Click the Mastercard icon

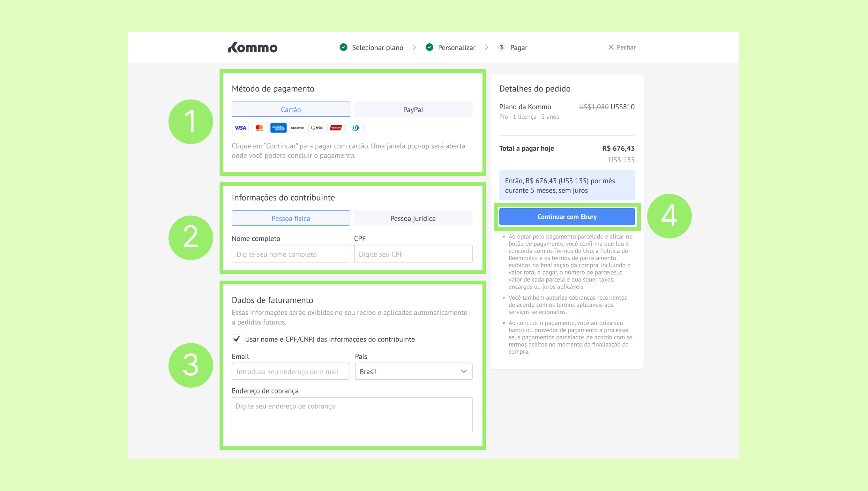tap(259, 128)
